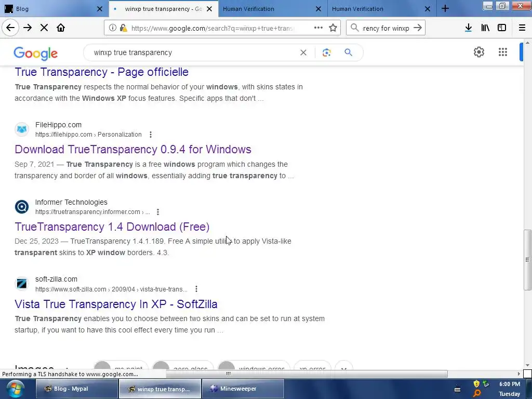The image size is (532, 399).
Task: Show site information icon in address bar
Action: point(113,28)
